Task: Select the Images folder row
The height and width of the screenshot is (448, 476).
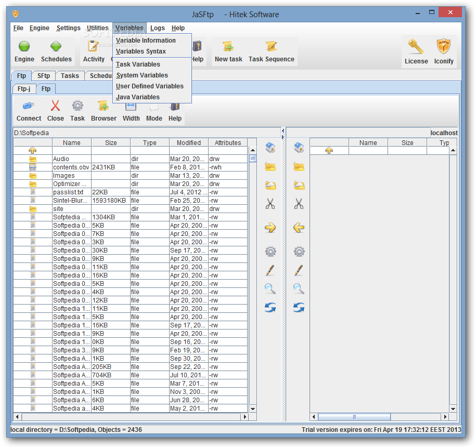Action: click(x=130, y=176)
